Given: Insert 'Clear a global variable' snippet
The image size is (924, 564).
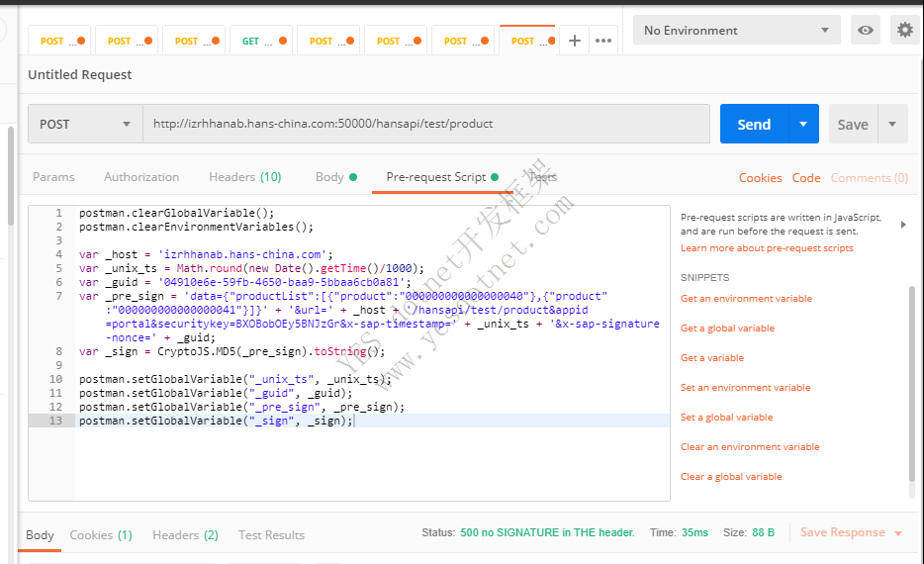Looking at the screenshot, I should [731, 476].
